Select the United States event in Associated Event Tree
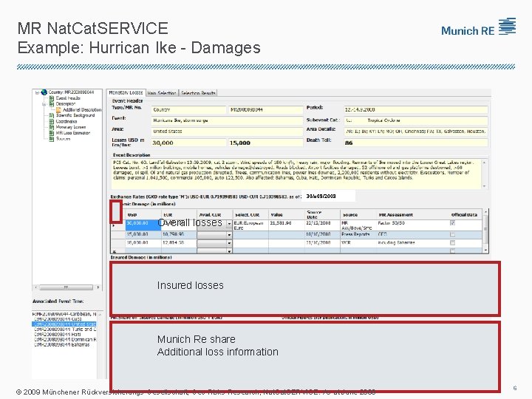Image resolution: width=532 pixels, height=399 pixels. click(x=64, y=324)
